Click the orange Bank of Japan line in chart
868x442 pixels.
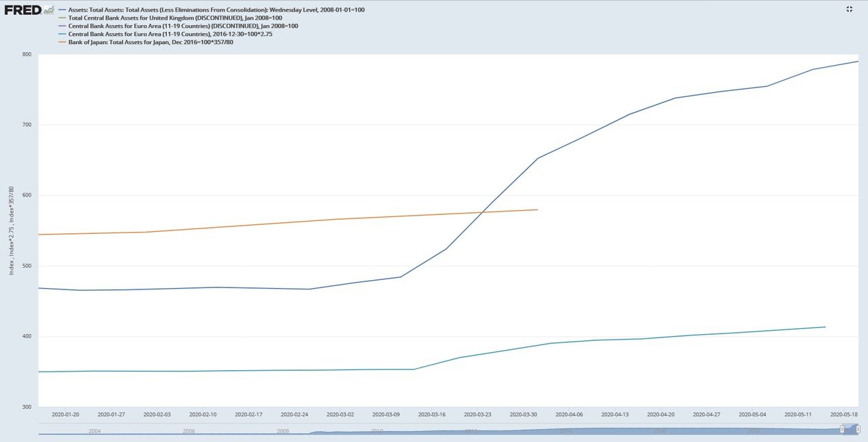click(271, 224)
